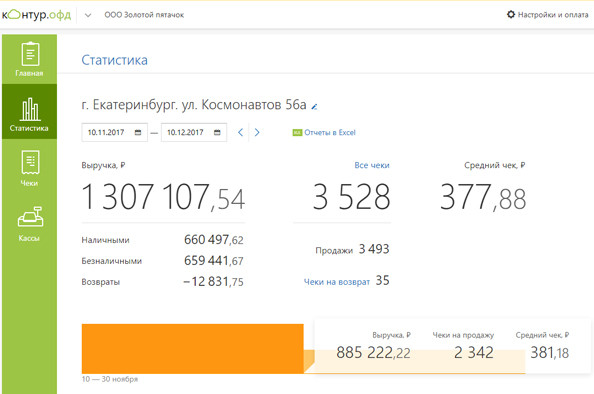Go to next period arrow
The height and width of the screenshot is (394, 594).
coord(257,132)
